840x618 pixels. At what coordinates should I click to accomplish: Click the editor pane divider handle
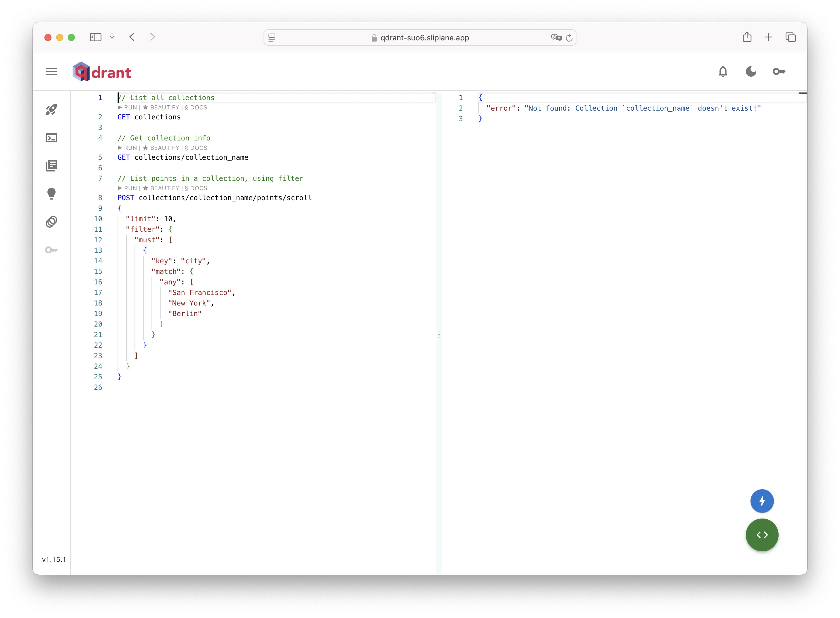(x=439, y=334)
